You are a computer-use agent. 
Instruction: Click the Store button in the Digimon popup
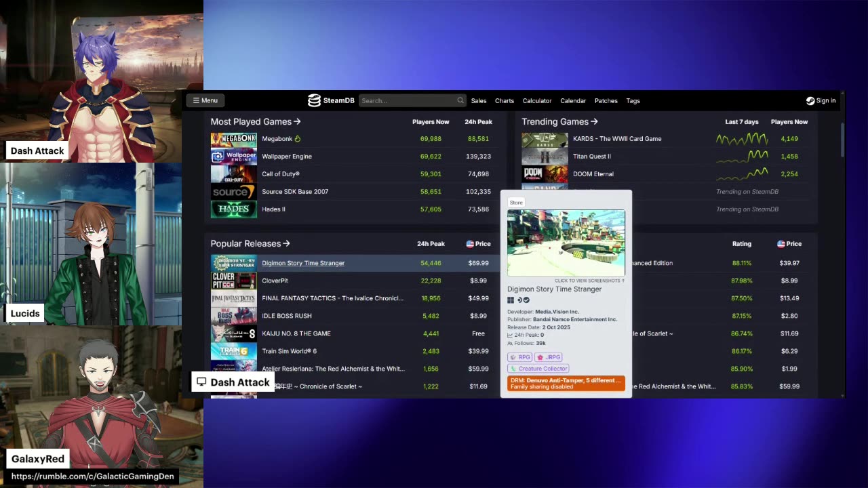click(516, 203)
